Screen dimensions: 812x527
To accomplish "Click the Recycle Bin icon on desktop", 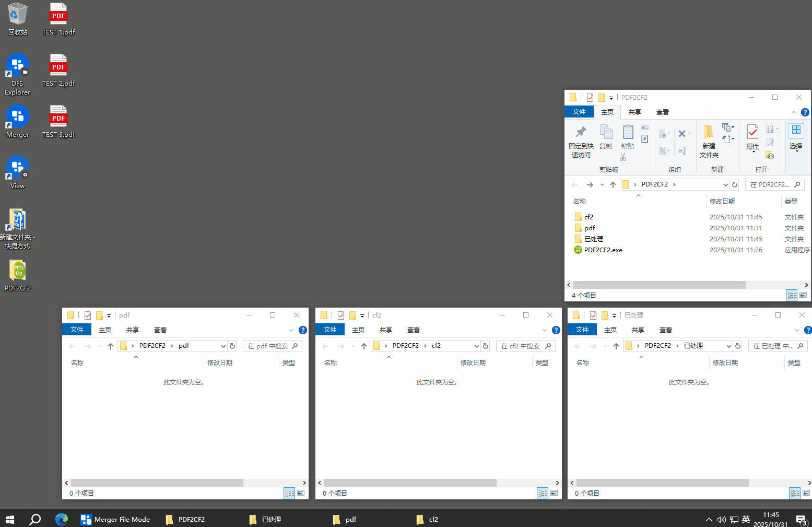I will tap(17, 15).
